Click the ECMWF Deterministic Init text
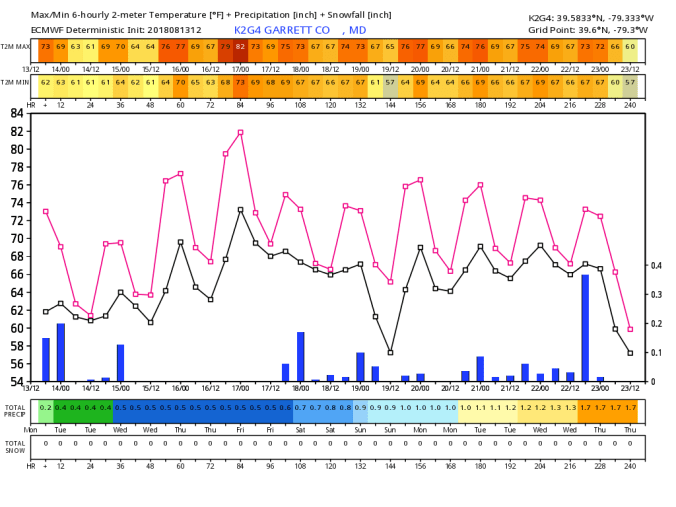This screenshot has width=676, height=507. (x=112, y=30)
